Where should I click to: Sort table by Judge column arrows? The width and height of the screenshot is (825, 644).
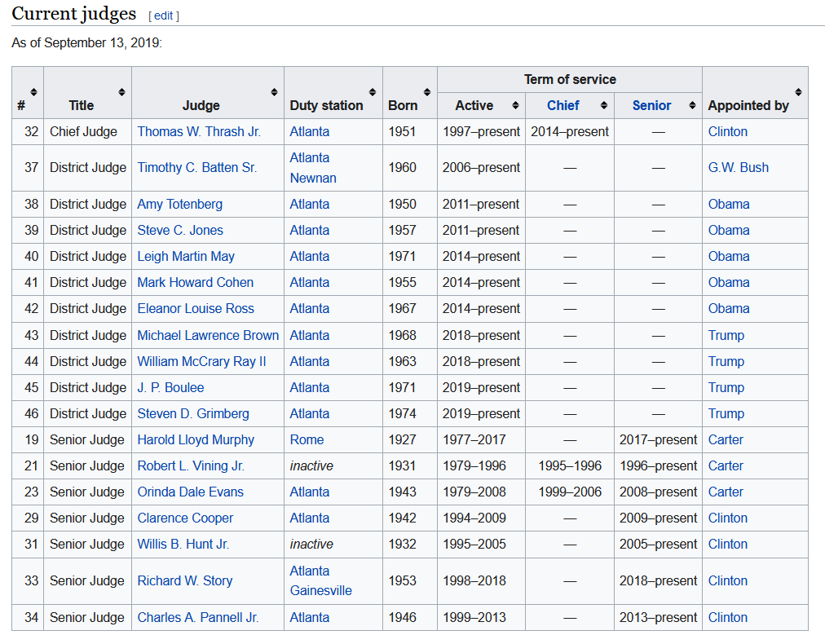[x=274, y=93]
